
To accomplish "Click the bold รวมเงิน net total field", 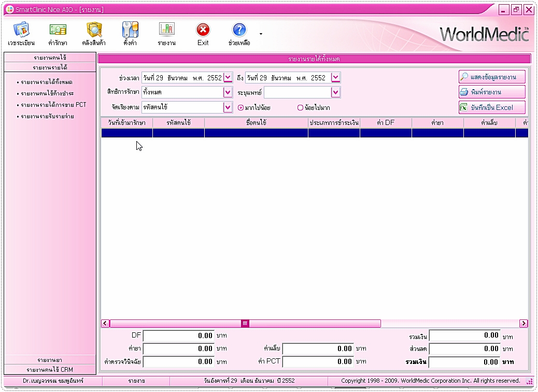I will [x=464, y=362].
